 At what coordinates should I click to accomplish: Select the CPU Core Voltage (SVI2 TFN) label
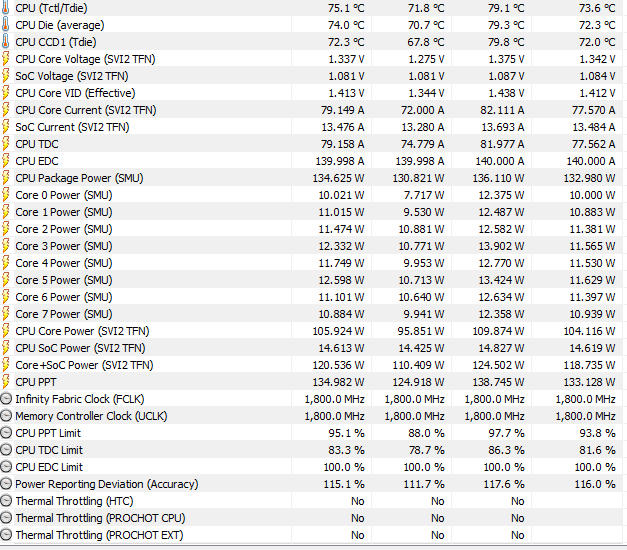pos(85,59)
